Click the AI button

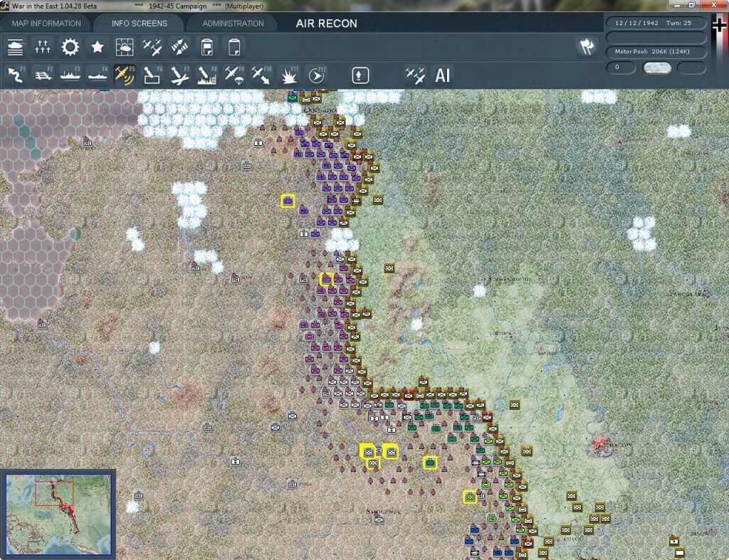tap(442, 75)
